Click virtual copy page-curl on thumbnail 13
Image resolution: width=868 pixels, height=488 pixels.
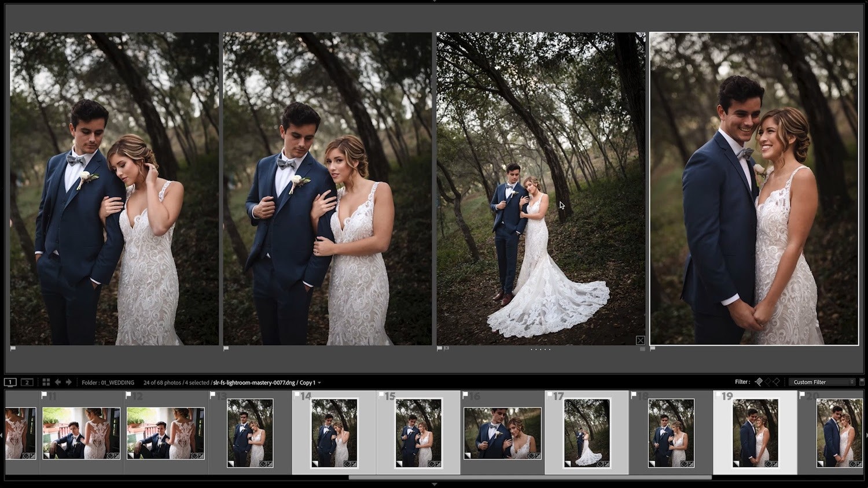[231, 464]
